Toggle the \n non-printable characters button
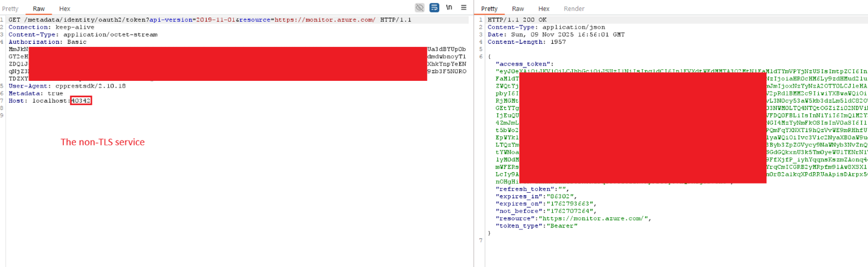868x267 pixels. click(x=449, y=8)
